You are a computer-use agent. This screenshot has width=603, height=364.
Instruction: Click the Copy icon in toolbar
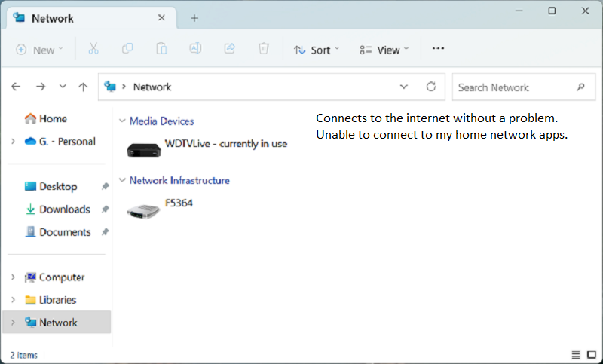pyautogui.click(x=127, y=49)
